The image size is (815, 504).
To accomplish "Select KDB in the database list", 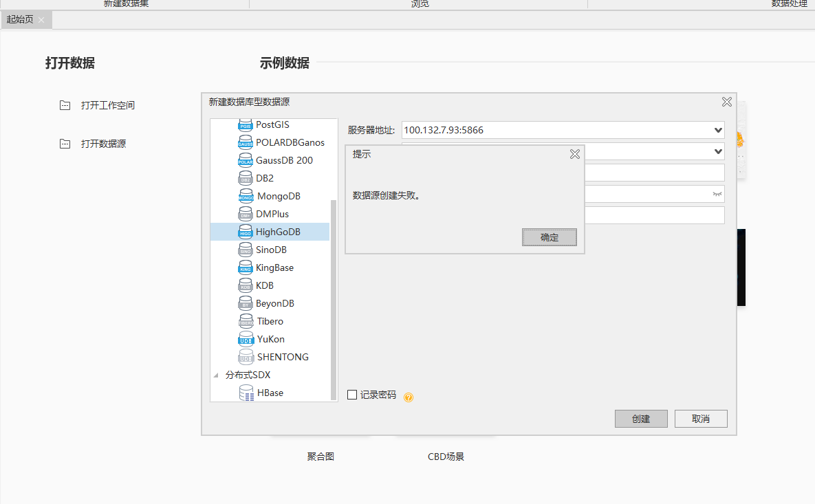I will 265,286.
